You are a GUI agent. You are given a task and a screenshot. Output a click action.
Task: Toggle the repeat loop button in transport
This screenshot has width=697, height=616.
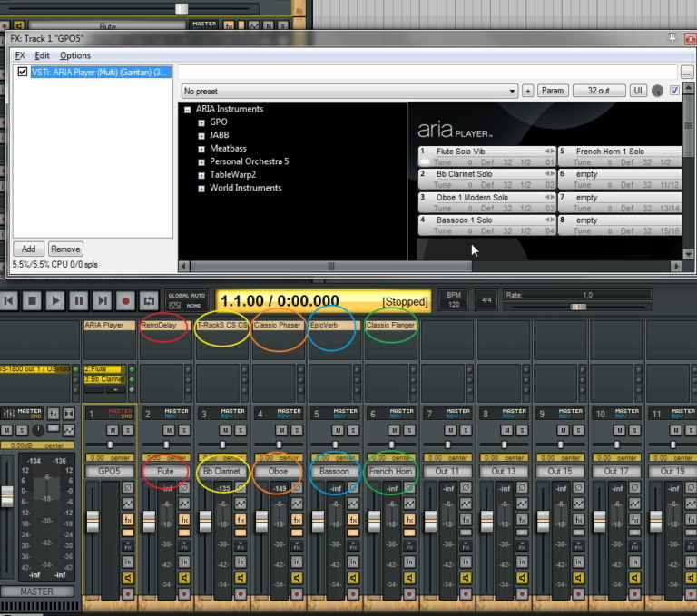pyautogui.click(x=149, y=300)
